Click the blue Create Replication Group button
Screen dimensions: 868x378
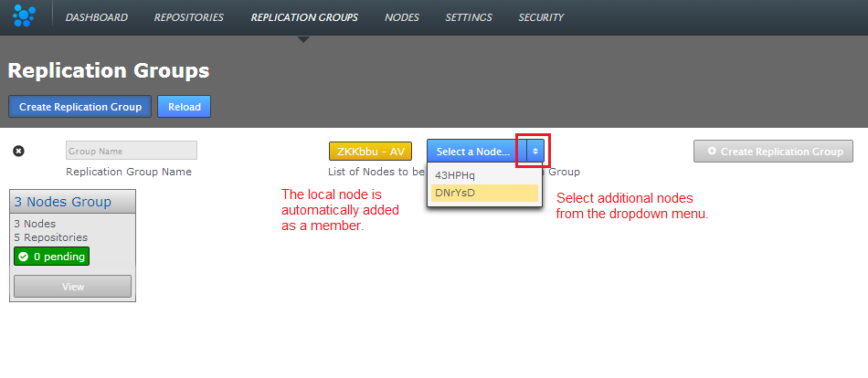pyautogui.click(x=79, y=107)
